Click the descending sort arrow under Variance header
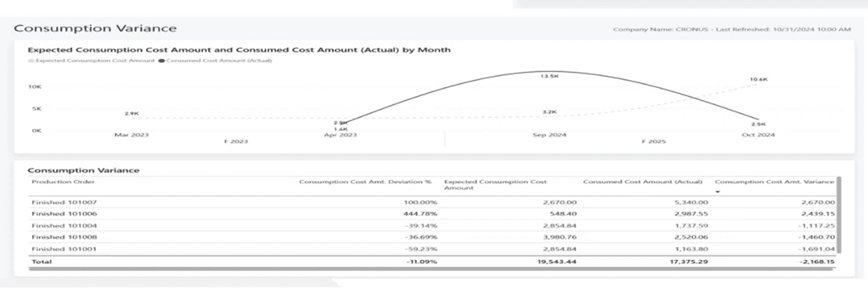Image resolution: width=868 pixels, height=293 pixels. point(717,192)
